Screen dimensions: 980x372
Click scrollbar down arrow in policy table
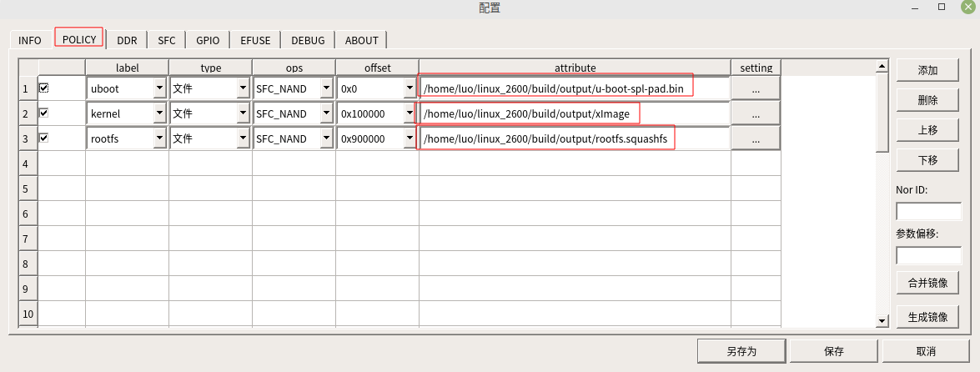tap(882, 321)
